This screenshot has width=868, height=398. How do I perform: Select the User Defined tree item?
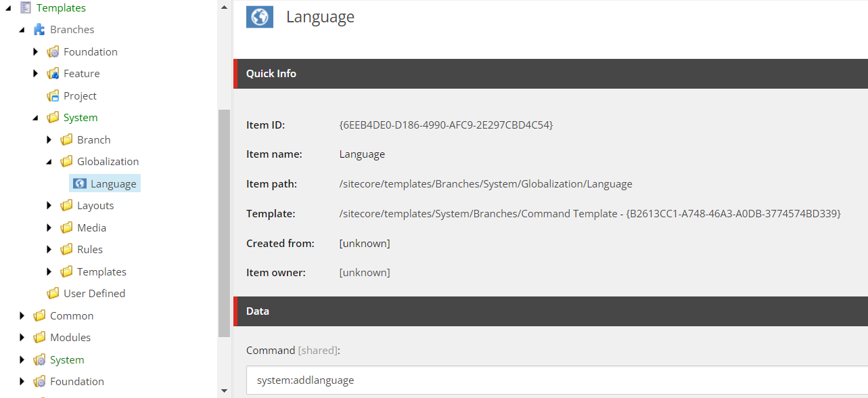coord(94,294)
